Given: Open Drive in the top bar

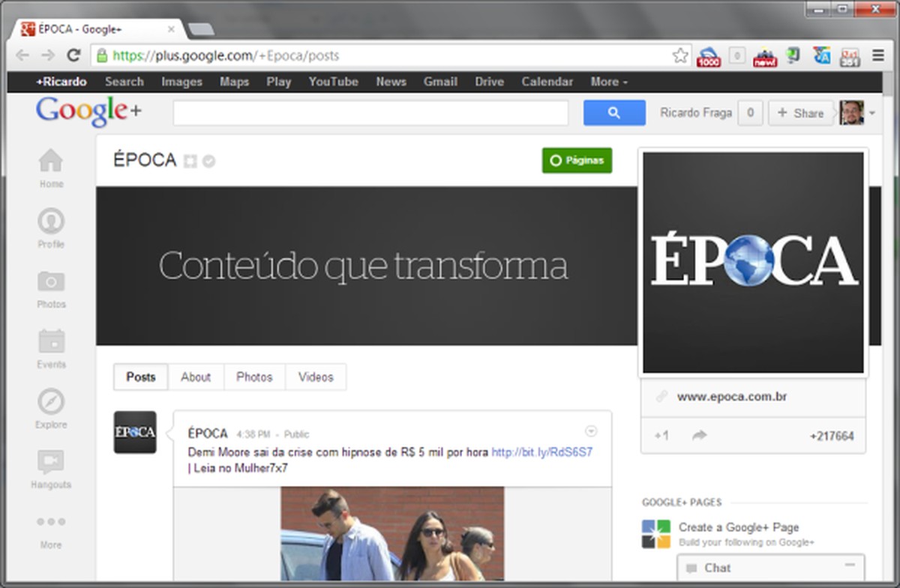Looking at the screenshot, I should click(x=489, y=82).
